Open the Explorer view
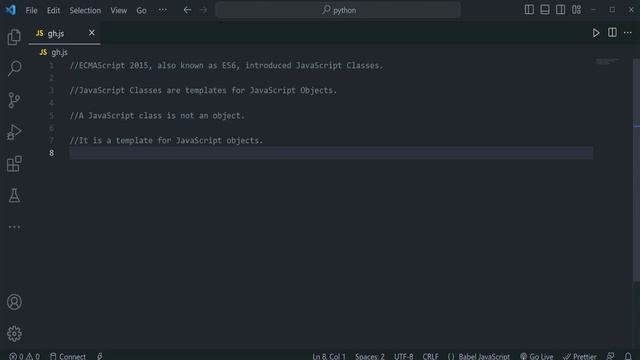The width and height of the screenshot is (640, 360). pyautogui.click(x=14, y=37)
